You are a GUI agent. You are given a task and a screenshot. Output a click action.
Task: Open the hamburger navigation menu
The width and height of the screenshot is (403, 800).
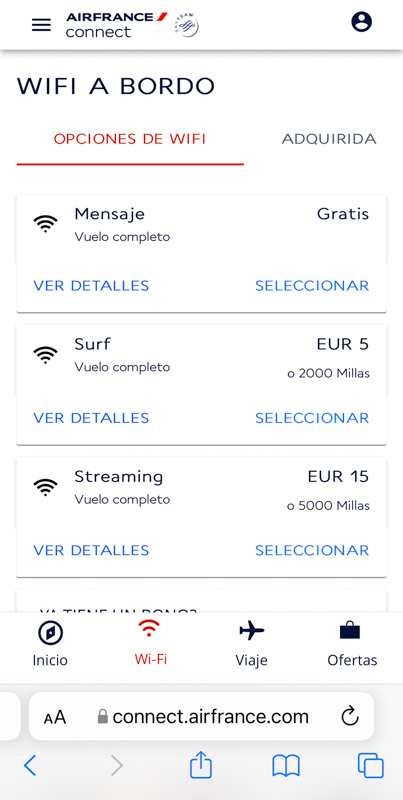41,25
